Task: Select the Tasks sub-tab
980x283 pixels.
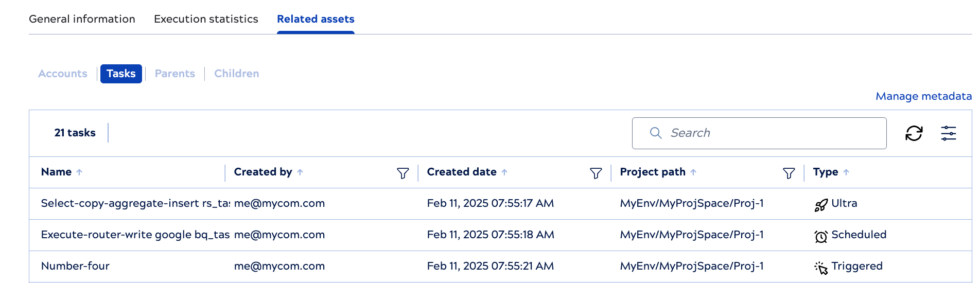Action: pyautogui.click(x=121, y=74)
